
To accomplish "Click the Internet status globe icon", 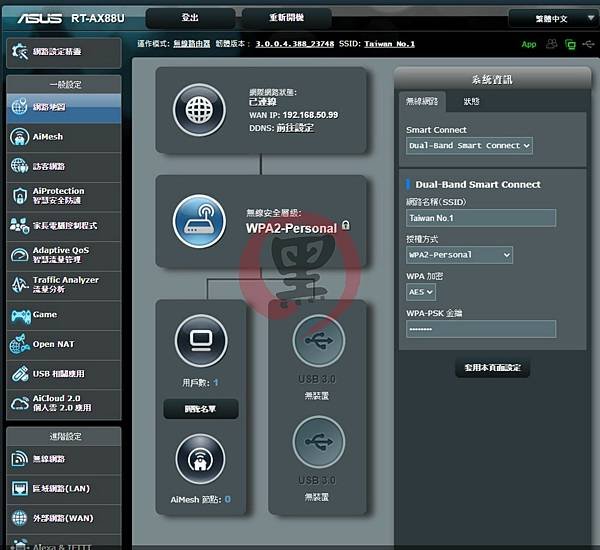I will [x=199, y=110].
